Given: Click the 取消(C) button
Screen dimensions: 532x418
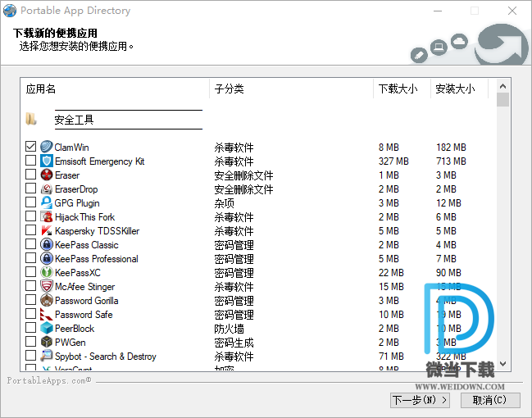Looking at the screenshot, I should 490,400.
